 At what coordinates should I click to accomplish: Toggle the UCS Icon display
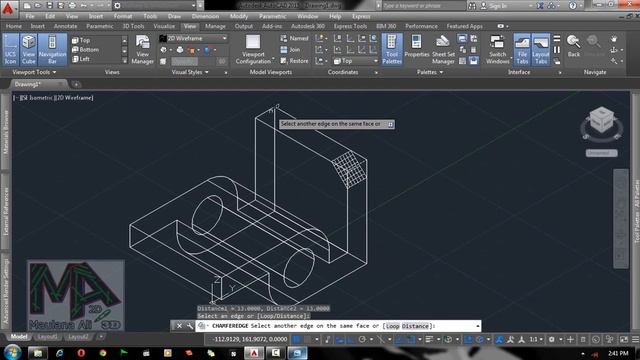pos(10,49)
